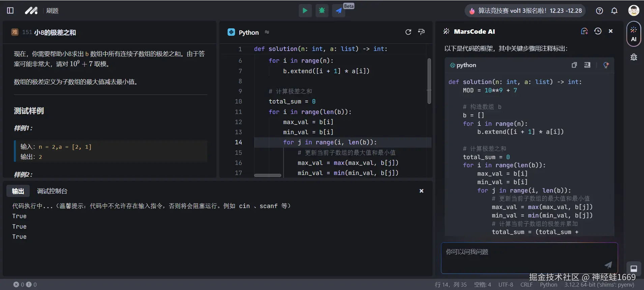
Task: Toggle the AI sidebar button
Action: tap(634, 33)
